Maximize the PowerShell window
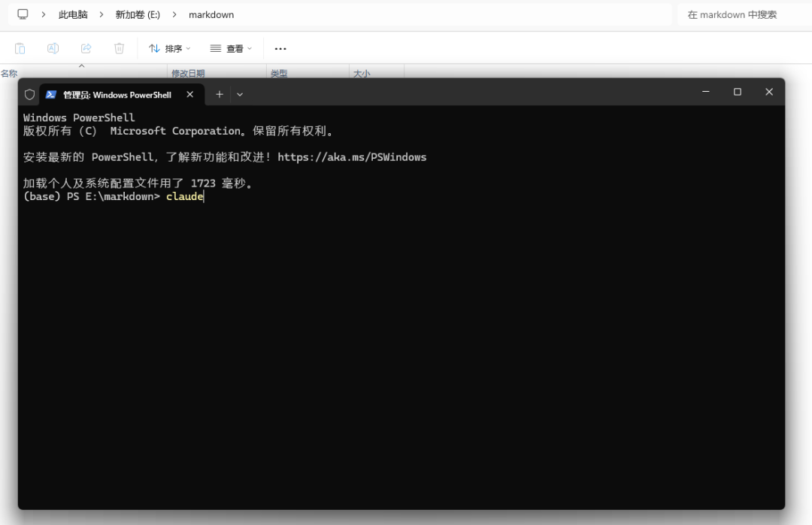This screenshot has width=812, height=525. tap(738, 92)
